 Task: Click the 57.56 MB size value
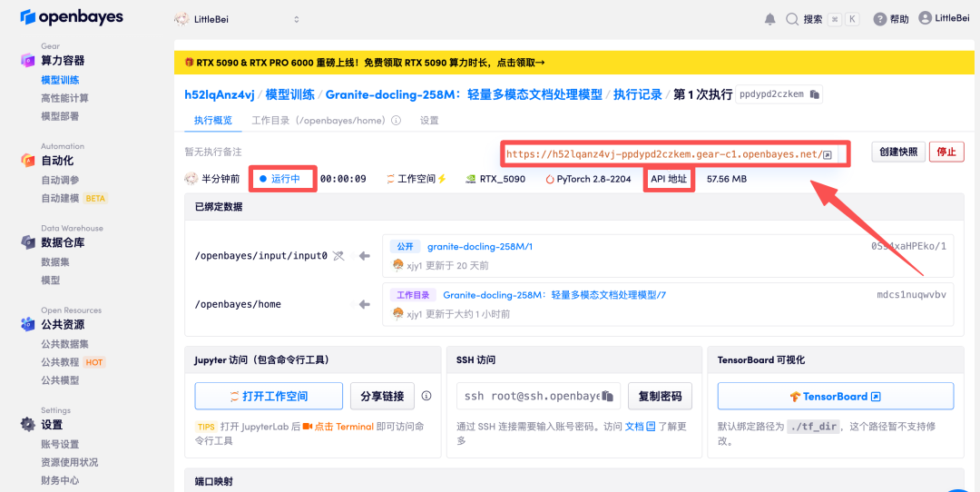point(726,179)
